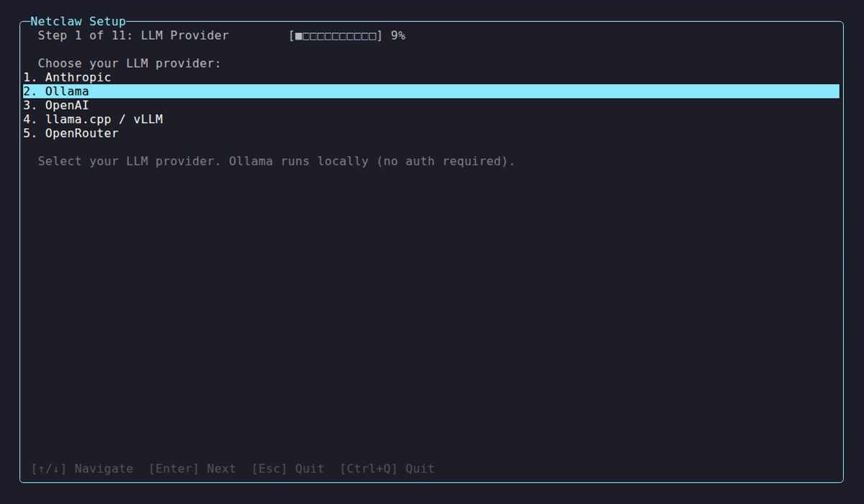Click the 'Choose your LLM provider:' prompt

pos(130,63)
